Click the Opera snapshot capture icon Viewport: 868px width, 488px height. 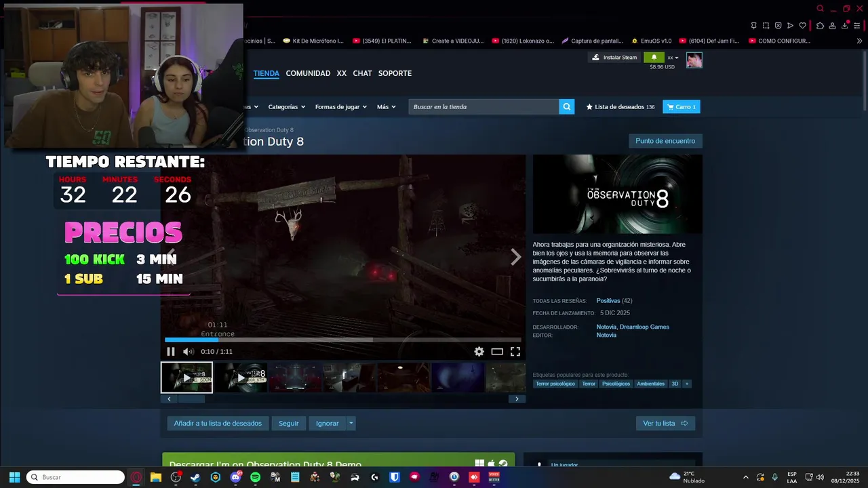766,26
